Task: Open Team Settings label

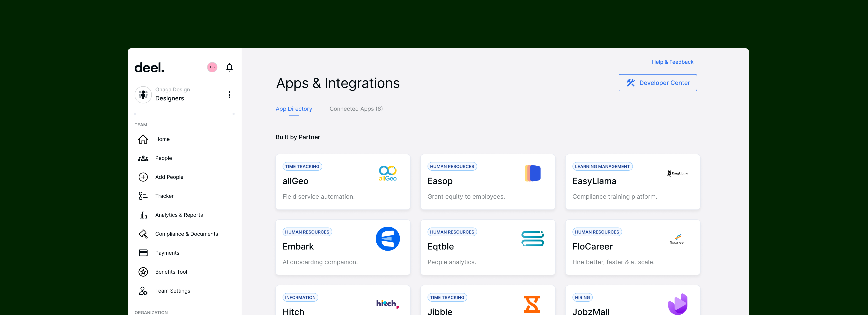Action: (x=173, y=291)
